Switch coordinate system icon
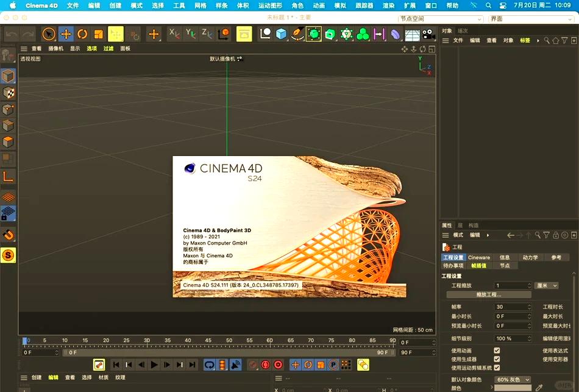 click(224, 34)
